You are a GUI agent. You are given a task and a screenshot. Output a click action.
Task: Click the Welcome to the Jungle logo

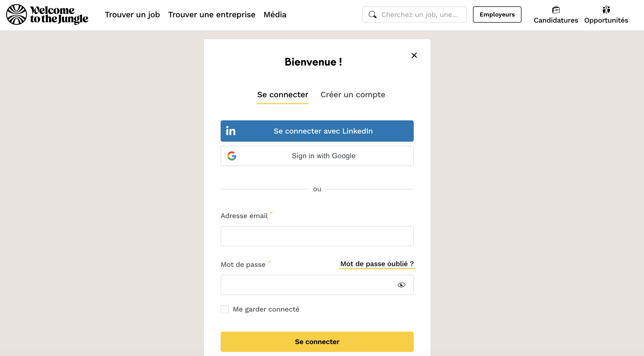[x=47, y=14]
